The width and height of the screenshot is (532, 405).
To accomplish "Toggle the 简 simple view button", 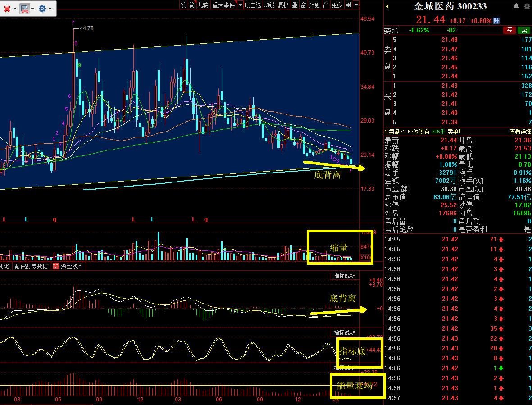I will pos(192,5).
